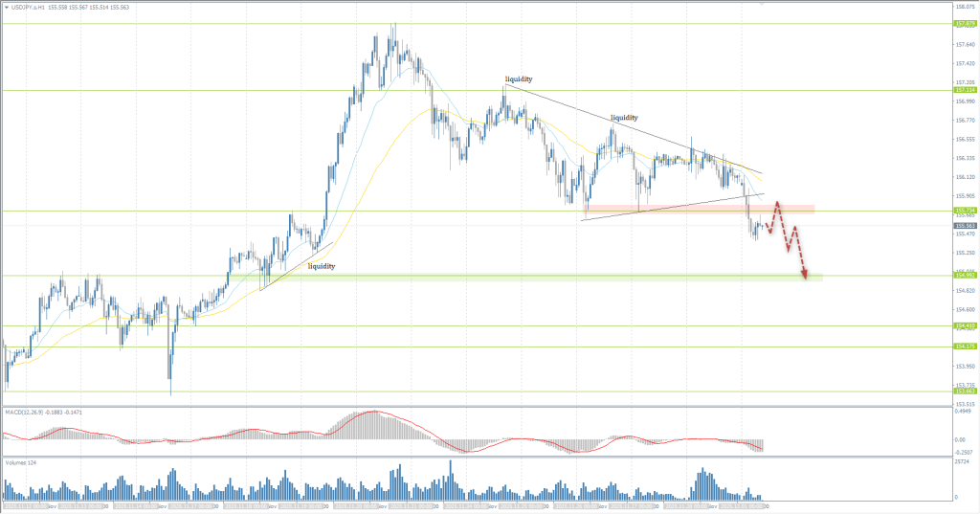Select the 154.175 price level label
Image resolution: width=980 pixels, height=514 pixels.
963,346
